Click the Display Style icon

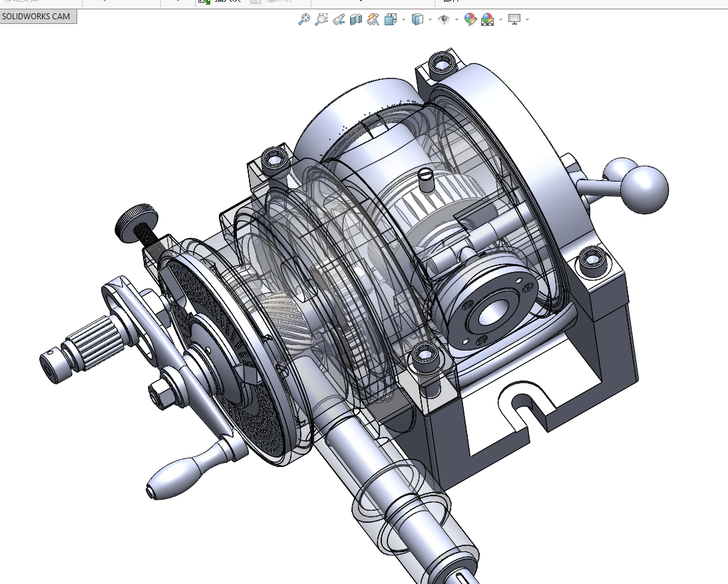(x=417, y=19)
